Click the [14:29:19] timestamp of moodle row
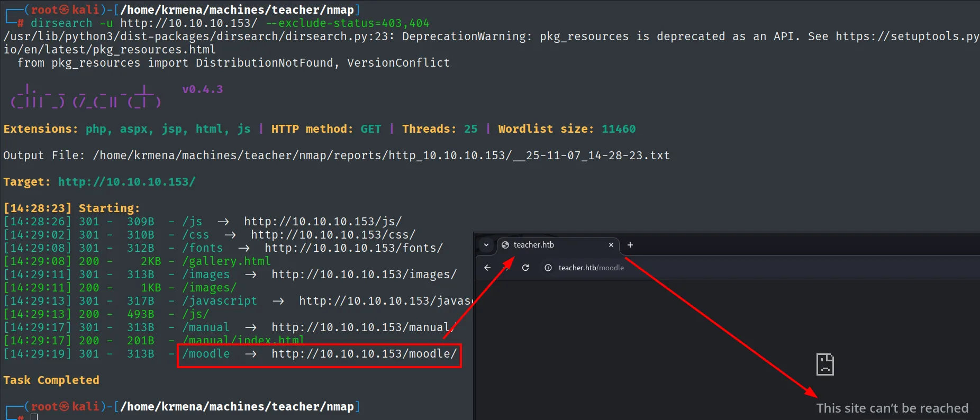Image resolution: width=980 pixels, height=420 pixels. click(x=38, y=354)
